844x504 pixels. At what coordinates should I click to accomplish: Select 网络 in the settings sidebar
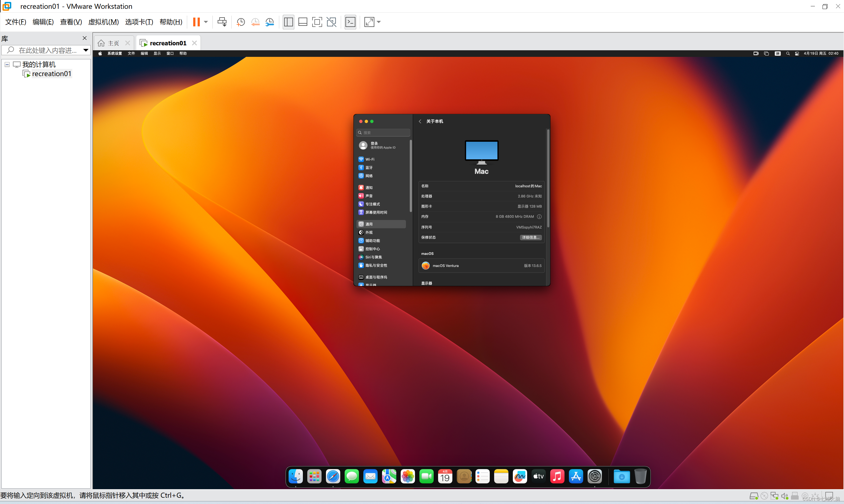tap(381, 176)
